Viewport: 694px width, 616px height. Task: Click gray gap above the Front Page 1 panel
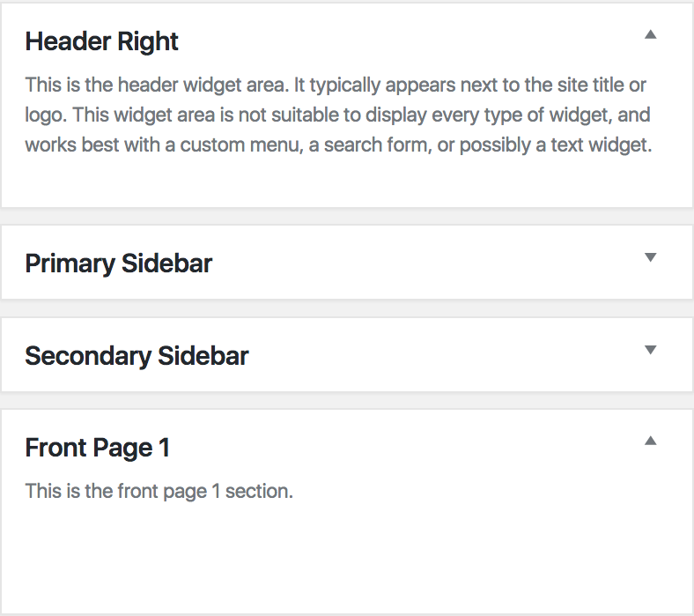(x=343, y=401)
